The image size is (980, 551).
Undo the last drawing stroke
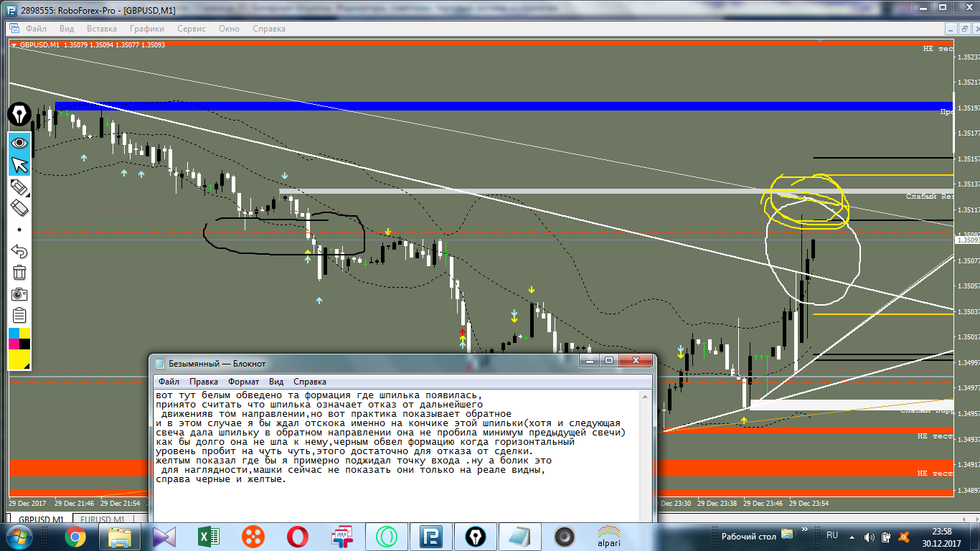[x=19, y=251]
